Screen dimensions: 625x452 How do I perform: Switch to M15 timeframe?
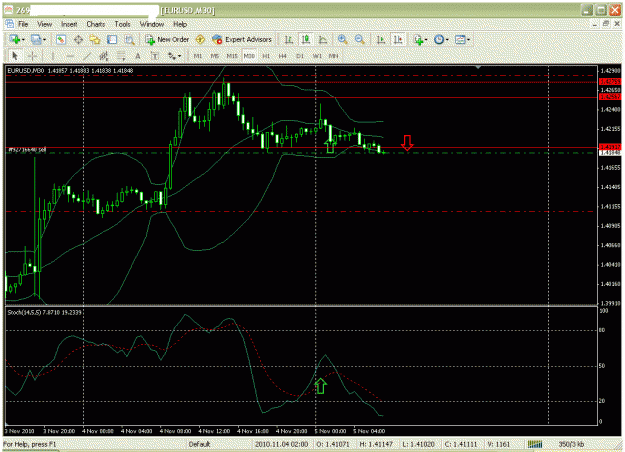click(x=232, y=56)
